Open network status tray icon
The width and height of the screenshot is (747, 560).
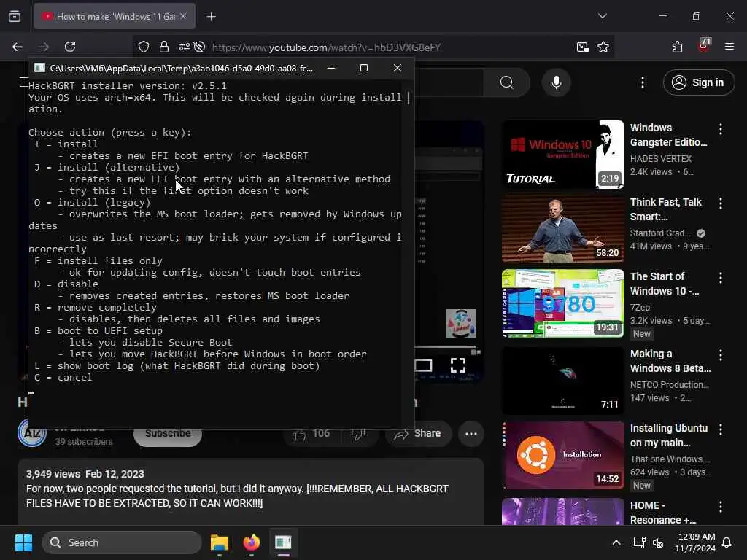point(639,542)
